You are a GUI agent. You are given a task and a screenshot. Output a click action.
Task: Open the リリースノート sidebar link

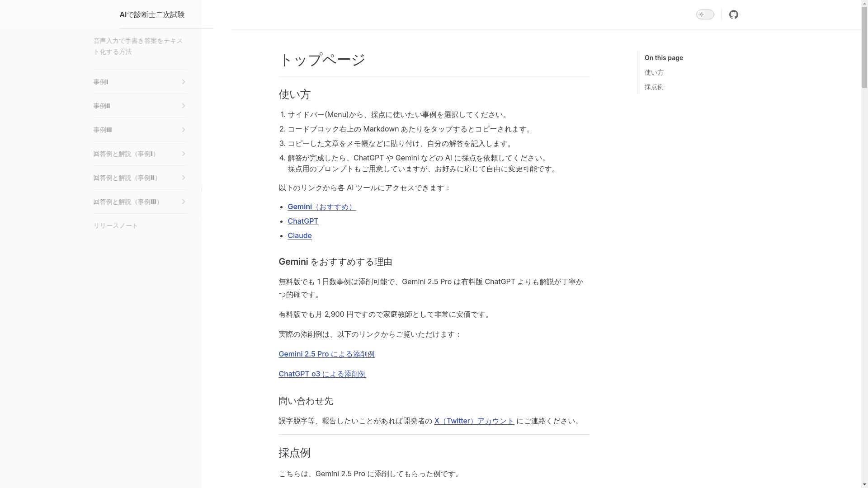tap(115, 225)
